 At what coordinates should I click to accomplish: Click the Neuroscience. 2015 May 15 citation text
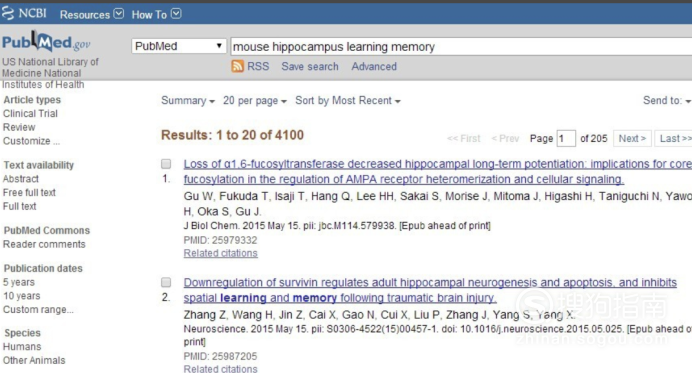(x=438, y=335)
